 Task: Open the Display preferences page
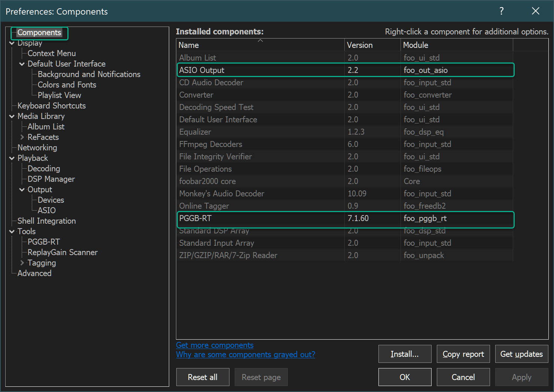click(30, 43)
